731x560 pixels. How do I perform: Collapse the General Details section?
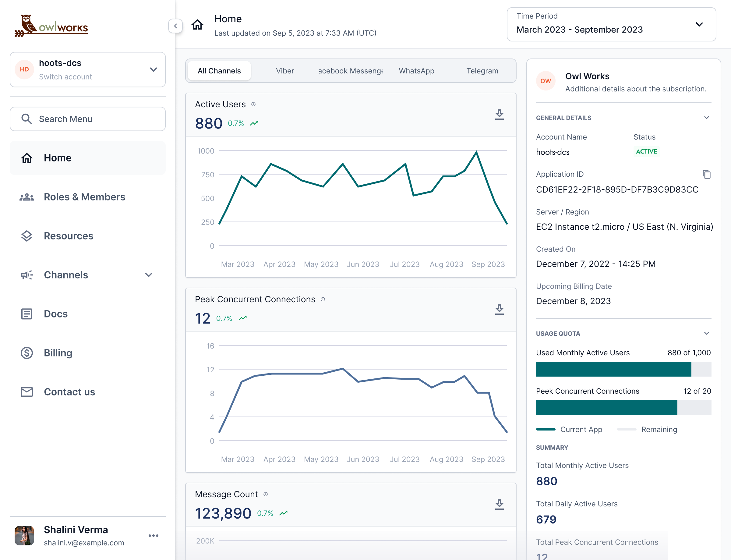tap(706, 118)
